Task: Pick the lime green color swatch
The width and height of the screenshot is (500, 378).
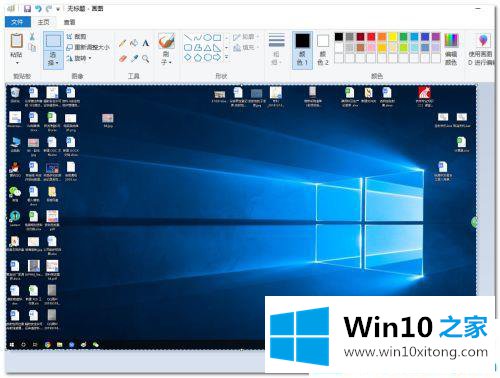Action: [x=403, y=48]
